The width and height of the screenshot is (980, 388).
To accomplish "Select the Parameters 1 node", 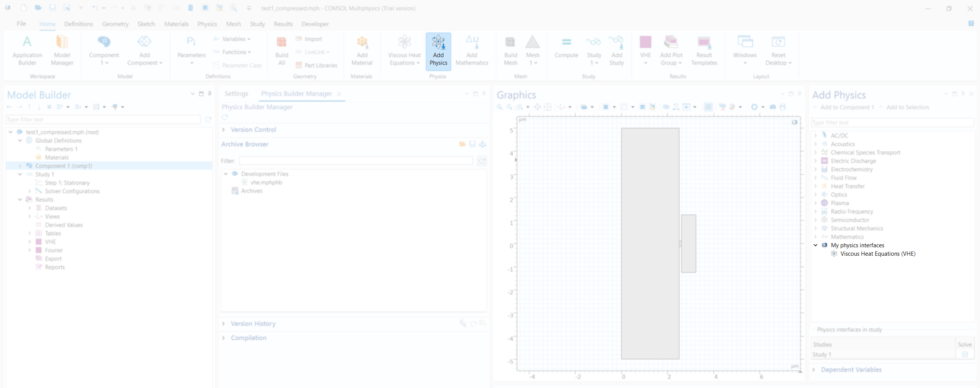I will click(x=61, y=149).
